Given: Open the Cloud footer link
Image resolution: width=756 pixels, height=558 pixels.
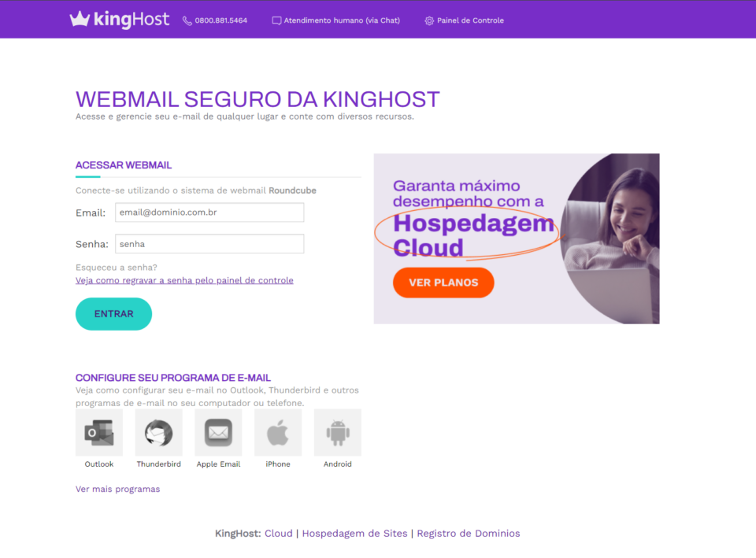Looking at the screenshot, I should point(279,534).
